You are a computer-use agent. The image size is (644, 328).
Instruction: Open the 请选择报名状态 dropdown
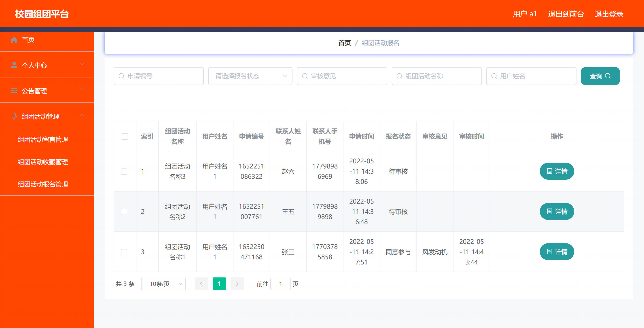250,76
